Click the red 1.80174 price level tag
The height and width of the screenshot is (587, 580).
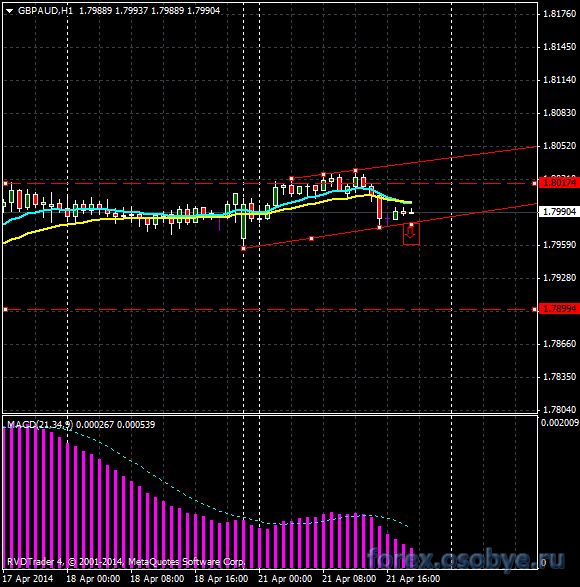point(559,183)
